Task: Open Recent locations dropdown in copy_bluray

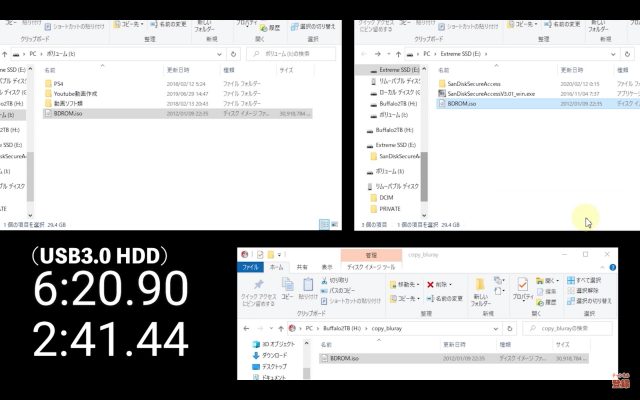Action: [x=271, y=328]
